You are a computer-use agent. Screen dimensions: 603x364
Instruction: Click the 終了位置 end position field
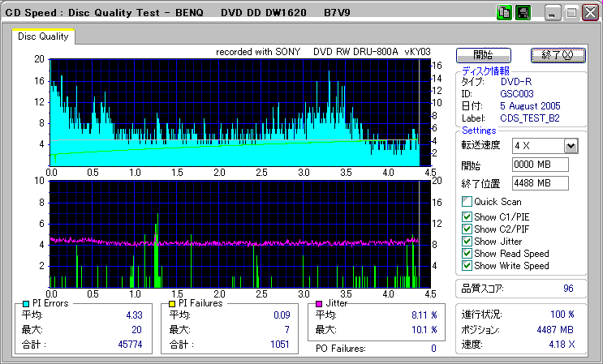click(x=541, y=182)
